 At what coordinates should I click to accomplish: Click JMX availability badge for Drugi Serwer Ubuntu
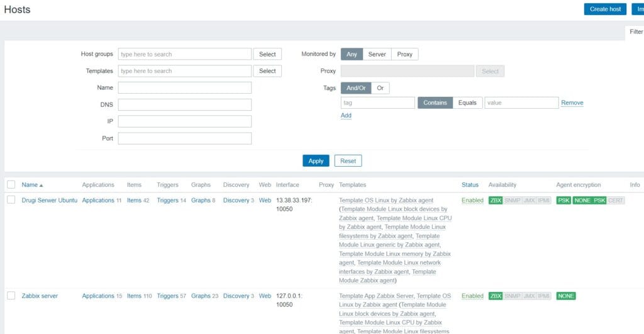[529, 200]
